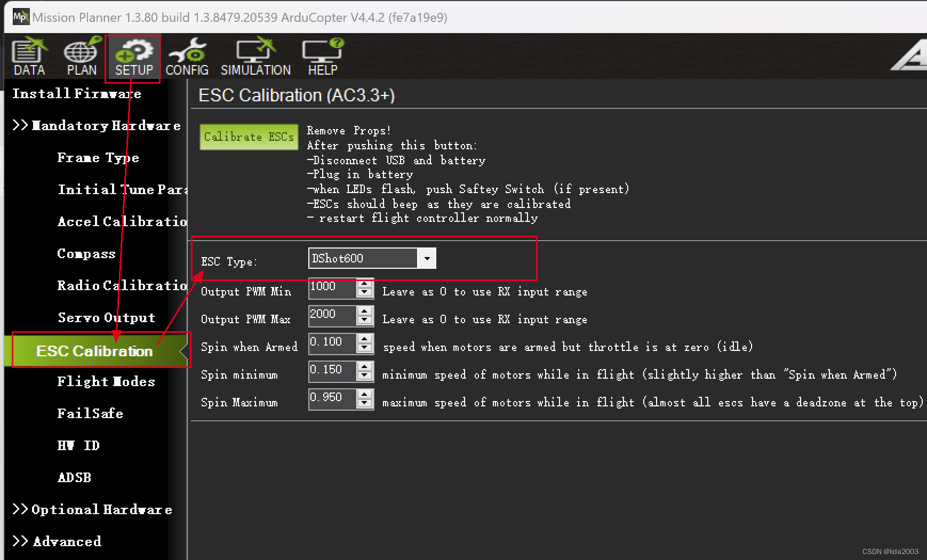Increase Spin when Armed with up arrow
Screen dimensions: 927x560
point(365,339)
